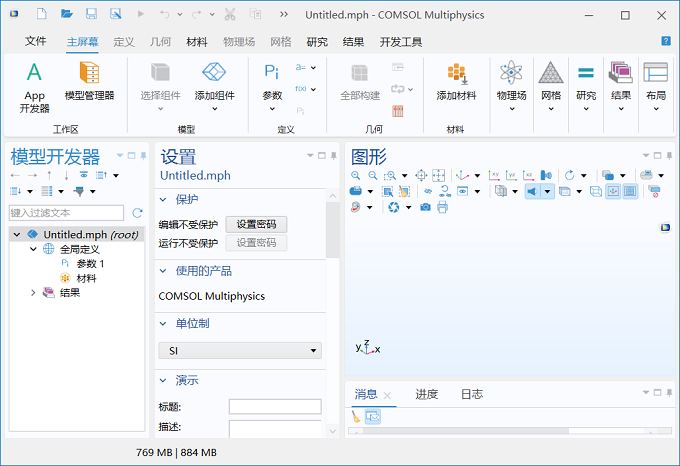Click the move down arrow in model builder

[x=66, y=176]
